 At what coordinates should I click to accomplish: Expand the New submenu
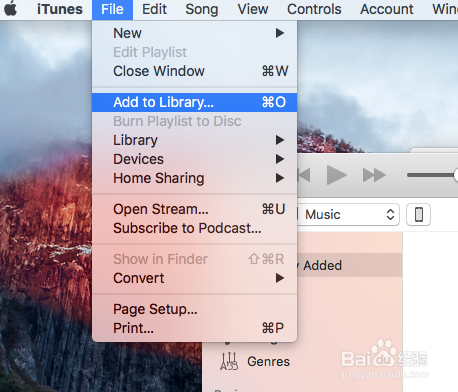tap(194, 33)
